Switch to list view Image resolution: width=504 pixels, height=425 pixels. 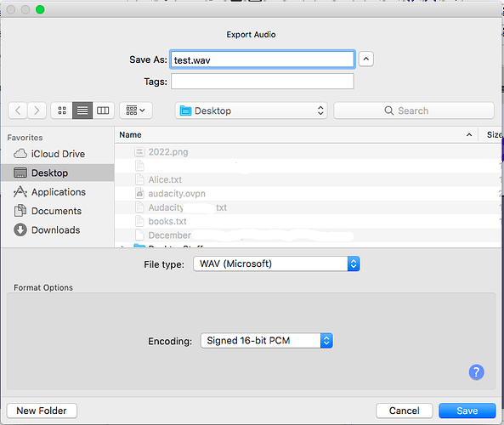82,110
